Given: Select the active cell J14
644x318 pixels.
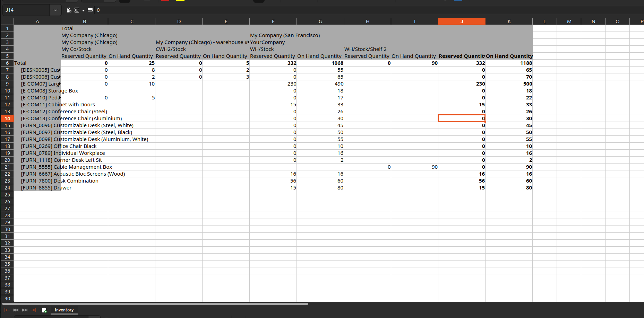Looking at the screenshot, I should pos(462,118).
